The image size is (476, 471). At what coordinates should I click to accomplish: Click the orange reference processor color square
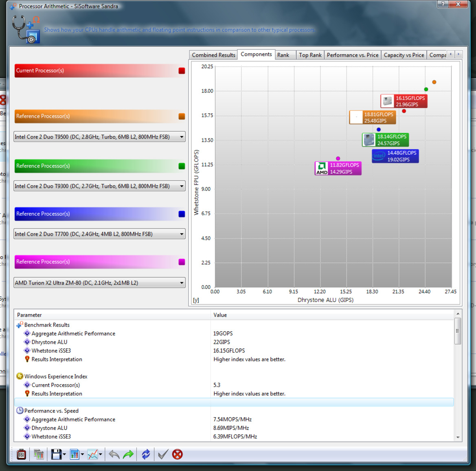click(182, 116)
